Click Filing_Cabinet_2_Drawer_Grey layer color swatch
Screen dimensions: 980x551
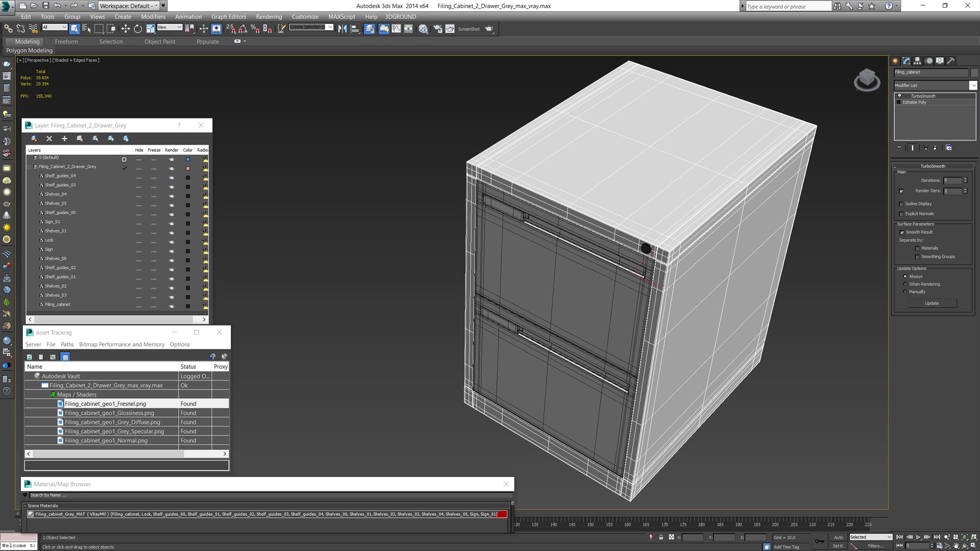tap(188, 168)
